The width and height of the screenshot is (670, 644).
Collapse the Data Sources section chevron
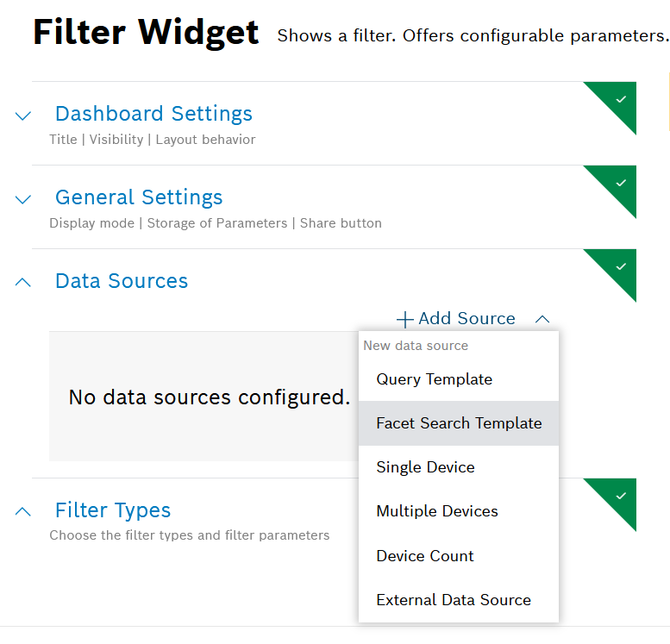click(23, 282)
